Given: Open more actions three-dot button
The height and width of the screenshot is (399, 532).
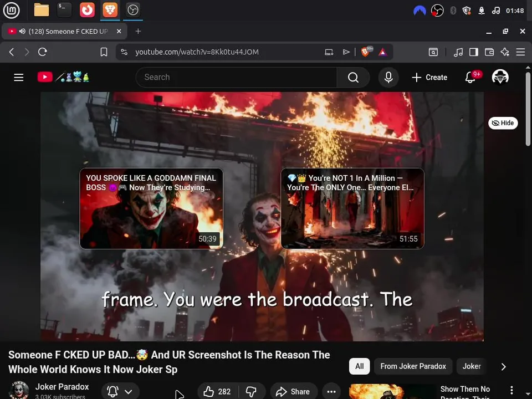Looking at the screenshot, I should 331,392.
